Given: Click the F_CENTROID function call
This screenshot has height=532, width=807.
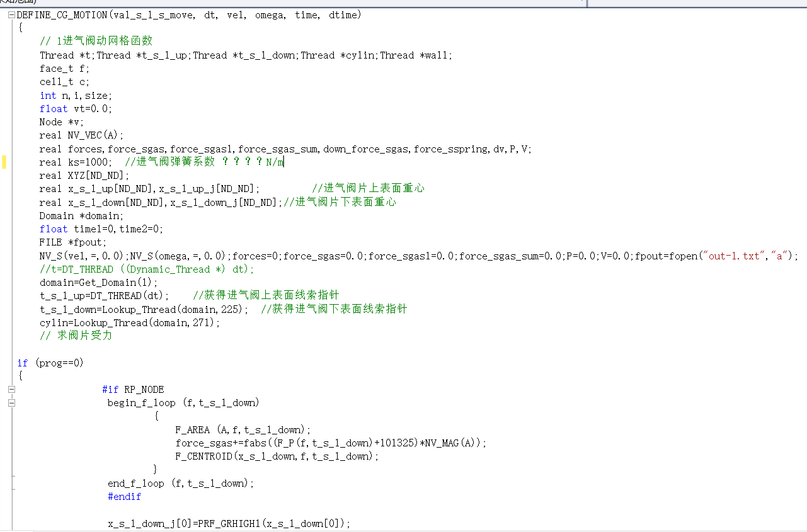Looking at the screenshot, I should (x=204, y=456).
